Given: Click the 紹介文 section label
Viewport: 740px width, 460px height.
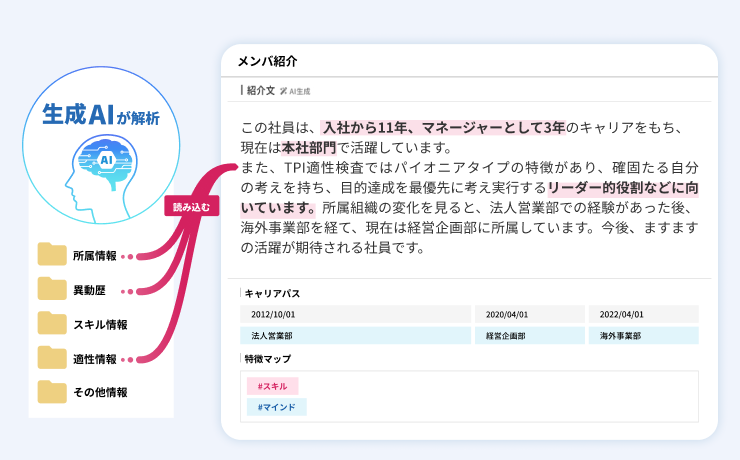Looking at the screenshot, I should pos(261,91).
